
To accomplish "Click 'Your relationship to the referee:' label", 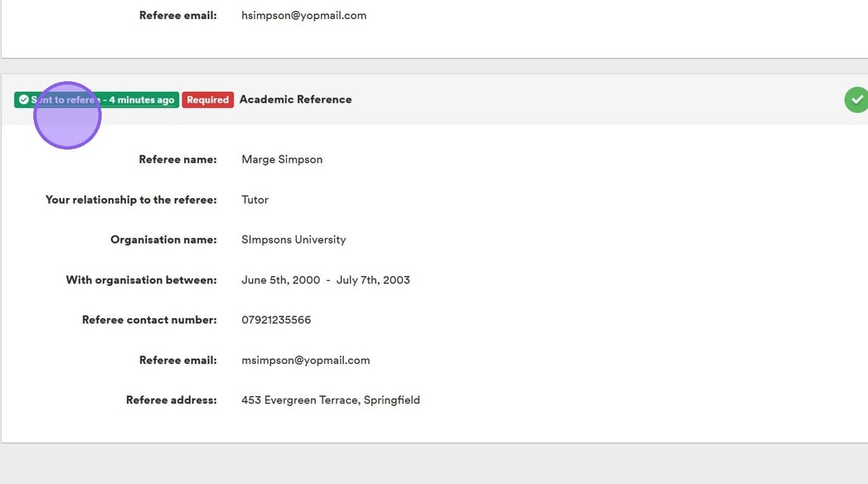I will click(131, 200).
